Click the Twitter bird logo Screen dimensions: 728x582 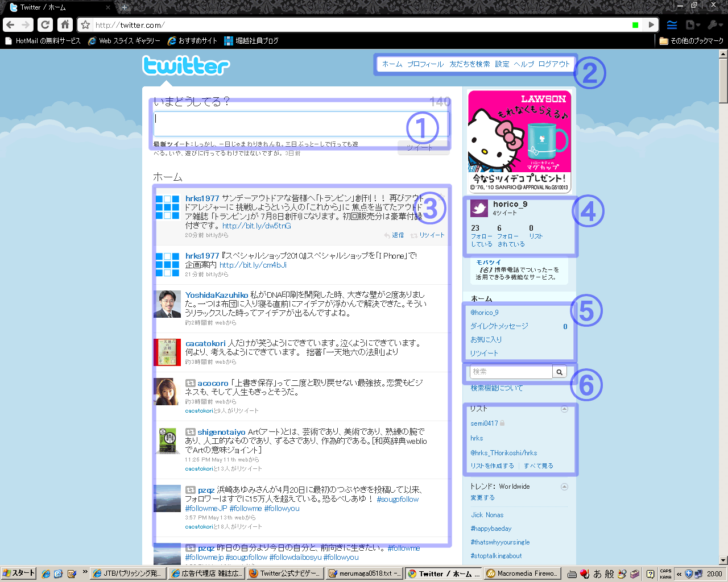tap(185, 66)
